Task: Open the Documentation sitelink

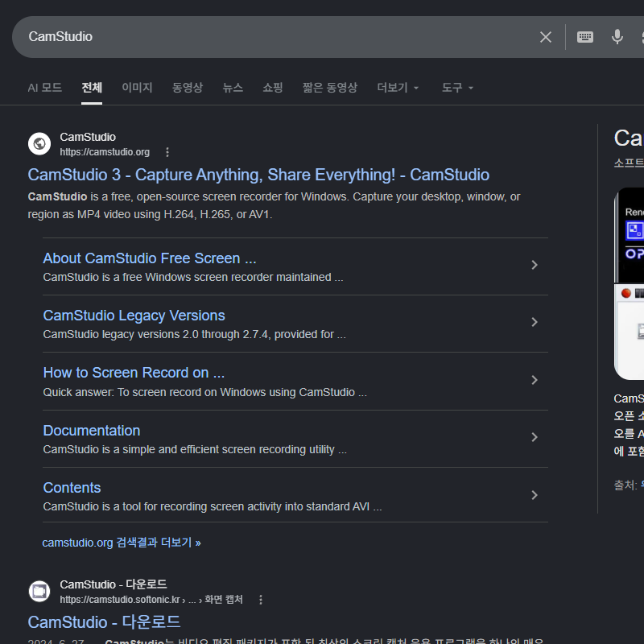Action: [92, 431]
